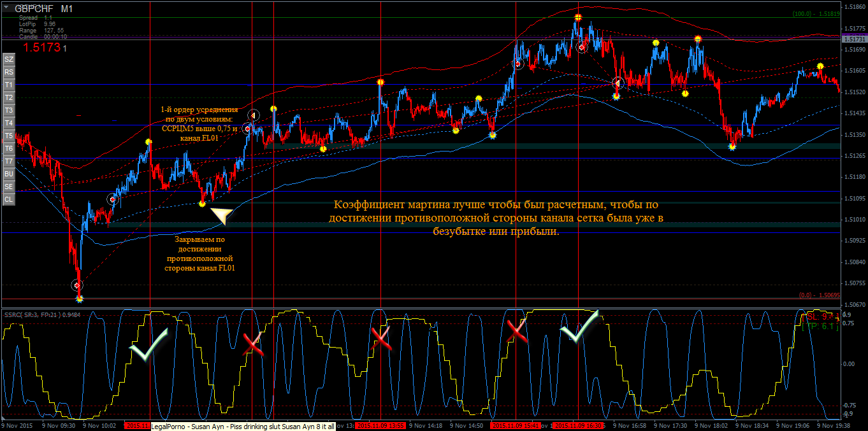
Task: Select the red 2015.11.09 16:30 time marker
Action: point(578,425)
